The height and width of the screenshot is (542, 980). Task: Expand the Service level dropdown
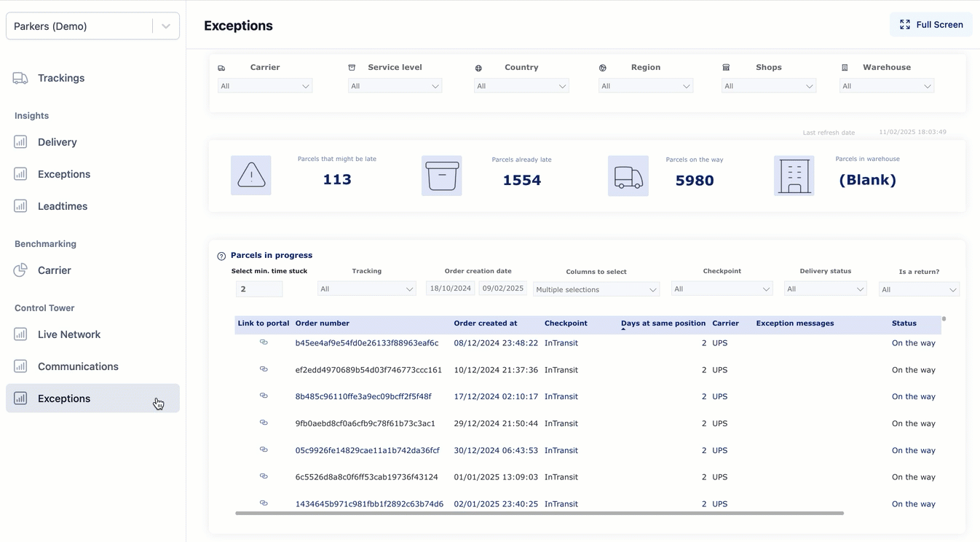(x=395, y=85)
